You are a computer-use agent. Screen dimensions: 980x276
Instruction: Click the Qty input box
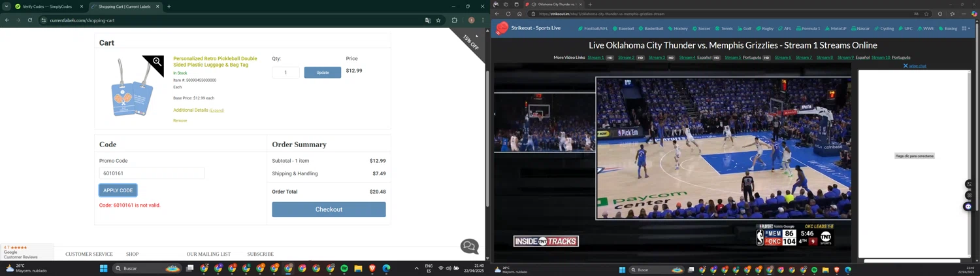click(286, 72)
